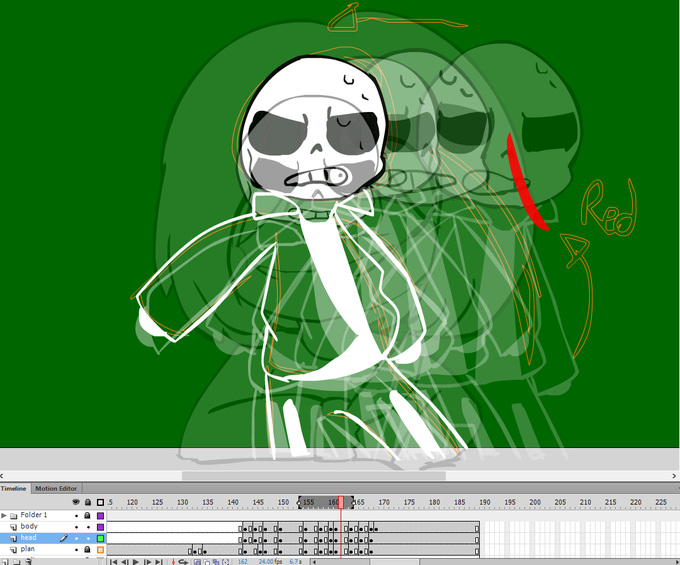Click the white skull head on stage
Viewport: 680px width, 565px height.
pos(311,128)
